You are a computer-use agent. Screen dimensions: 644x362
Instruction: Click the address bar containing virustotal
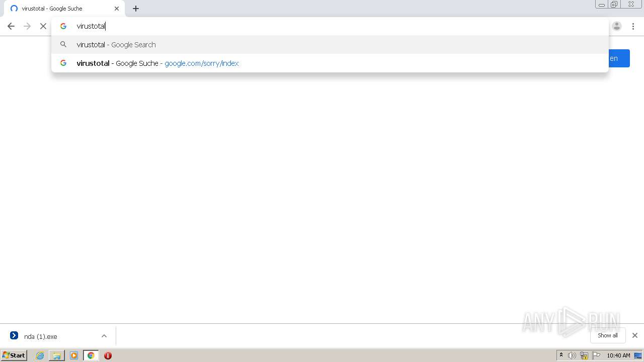[x=330, y=26]
